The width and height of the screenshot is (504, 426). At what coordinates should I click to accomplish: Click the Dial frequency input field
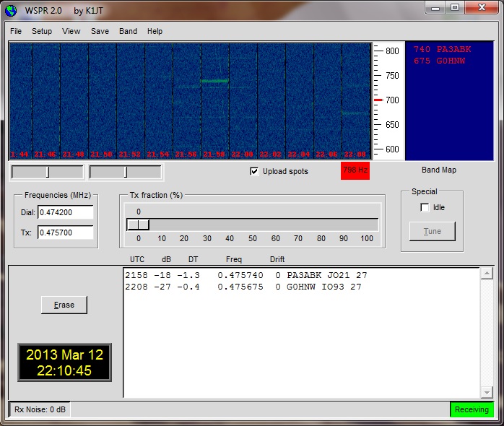[x=66, y=212]
